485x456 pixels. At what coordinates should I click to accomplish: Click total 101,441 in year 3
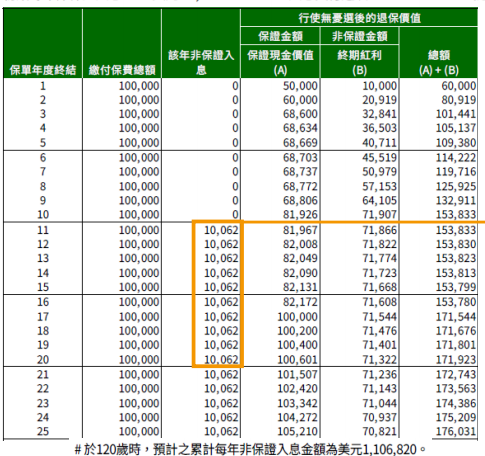(456, 114)
